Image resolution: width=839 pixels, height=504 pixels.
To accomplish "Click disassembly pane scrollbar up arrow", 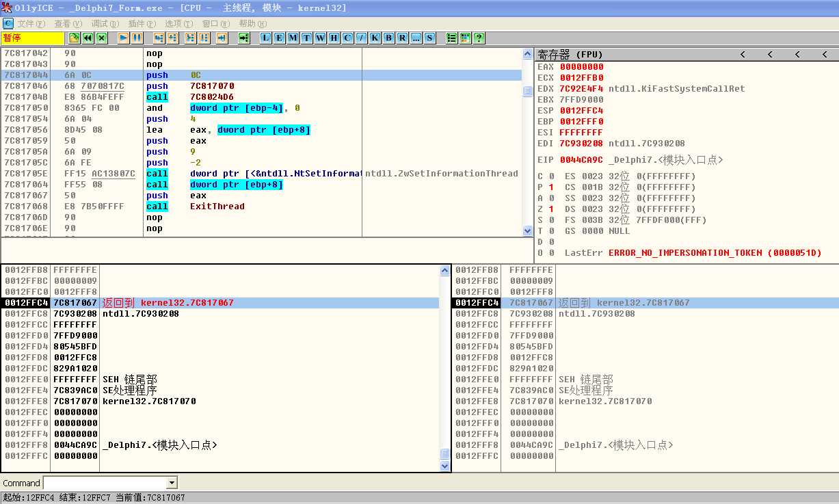I will tap(527, 53).
